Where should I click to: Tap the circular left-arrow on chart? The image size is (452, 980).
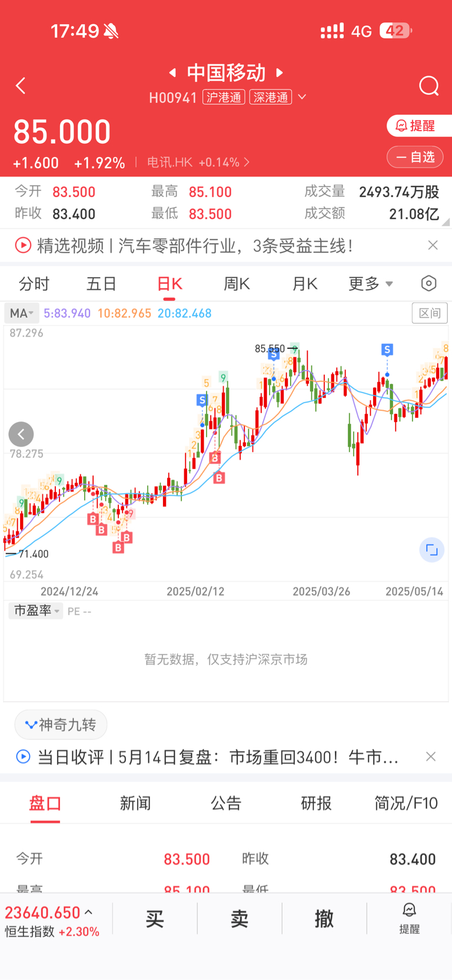(21, 434)
